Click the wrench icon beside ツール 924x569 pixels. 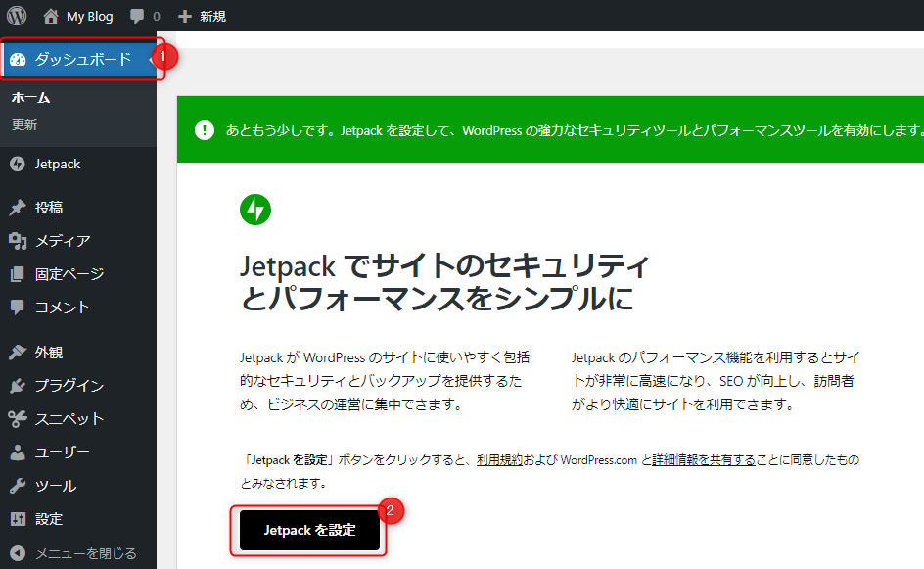point(18,486)
